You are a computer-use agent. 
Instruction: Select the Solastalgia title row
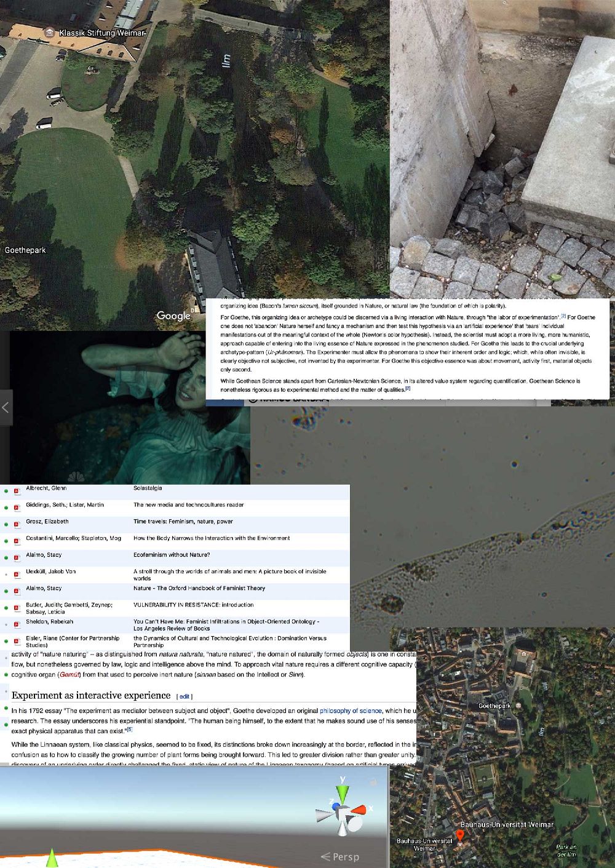(148, 488)
